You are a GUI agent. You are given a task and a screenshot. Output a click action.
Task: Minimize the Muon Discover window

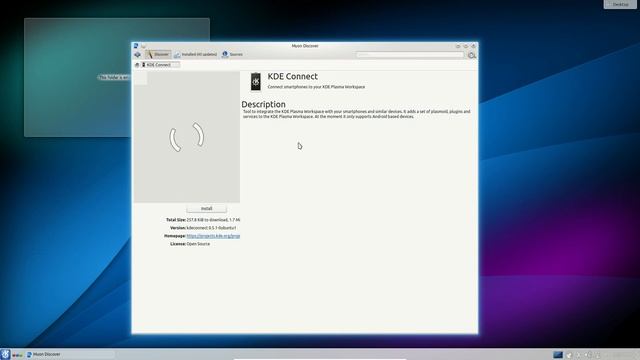(458, 46)
